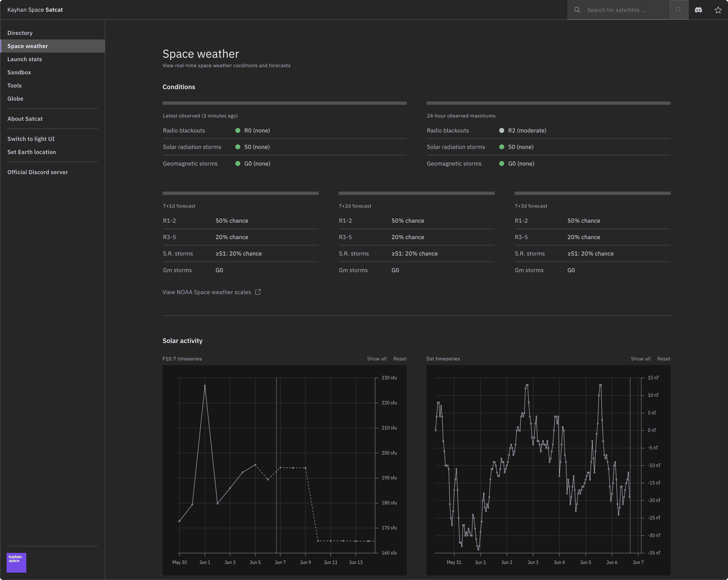Open the Discord icon in the top bar
The image size is (728, 580).
699,9
